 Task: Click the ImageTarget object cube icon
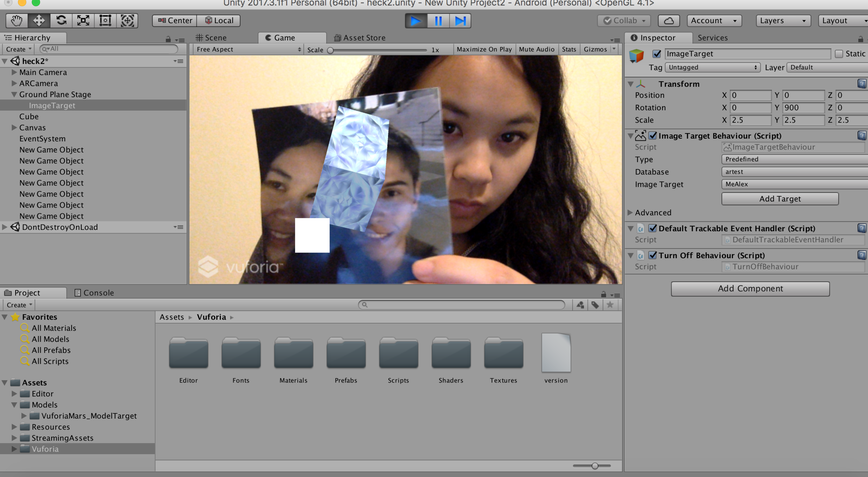(x=636, y=56)
